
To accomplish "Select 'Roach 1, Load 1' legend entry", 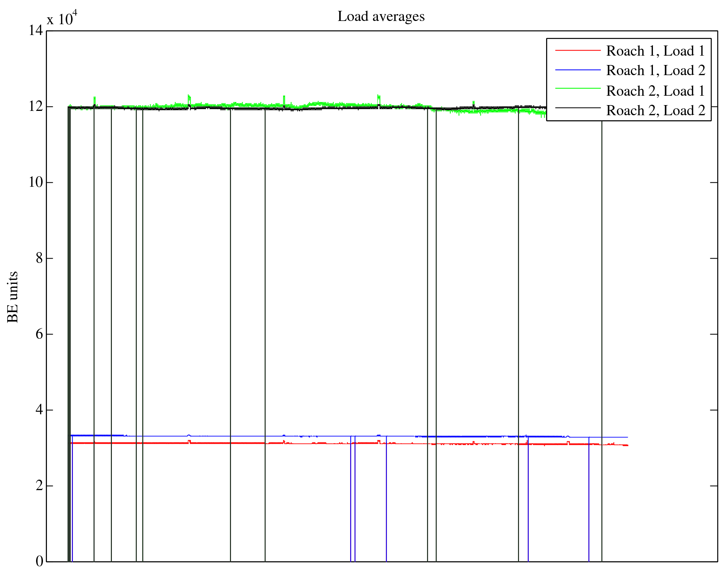I will point(655,51).
